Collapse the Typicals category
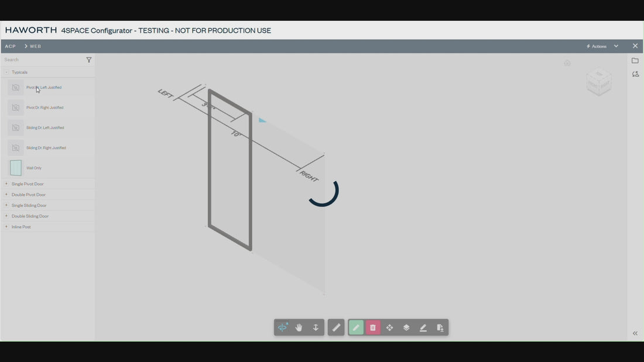Viewport: 644px width, 362px height. click(x=6, y=73)
